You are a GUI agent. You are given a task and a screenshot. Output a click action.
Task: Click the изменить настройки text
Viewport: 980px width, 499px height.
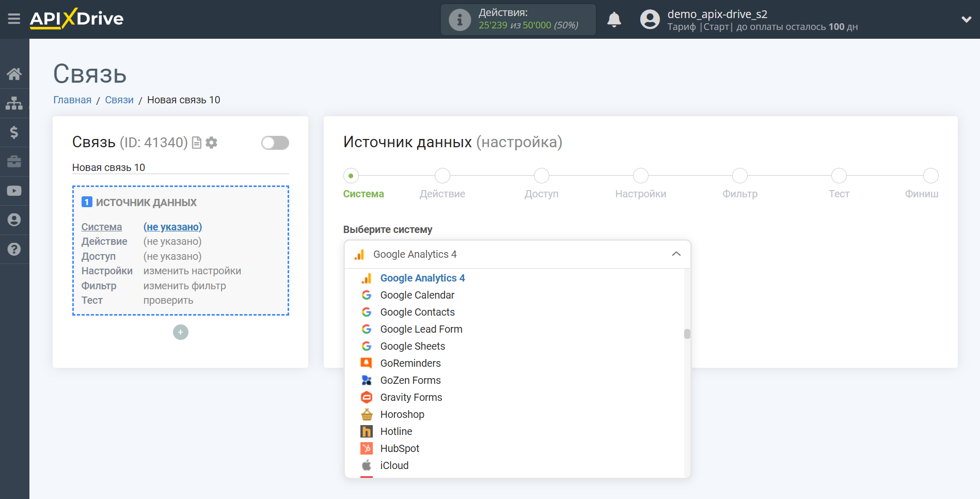pos(192,271)
